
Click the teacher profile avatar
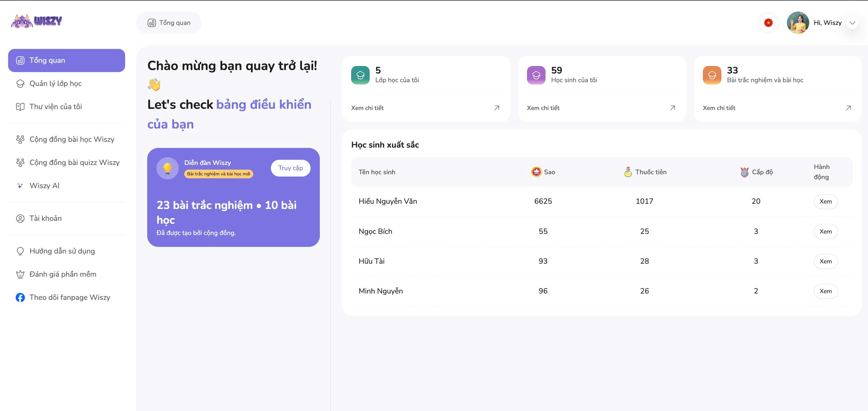pos(798,23)
